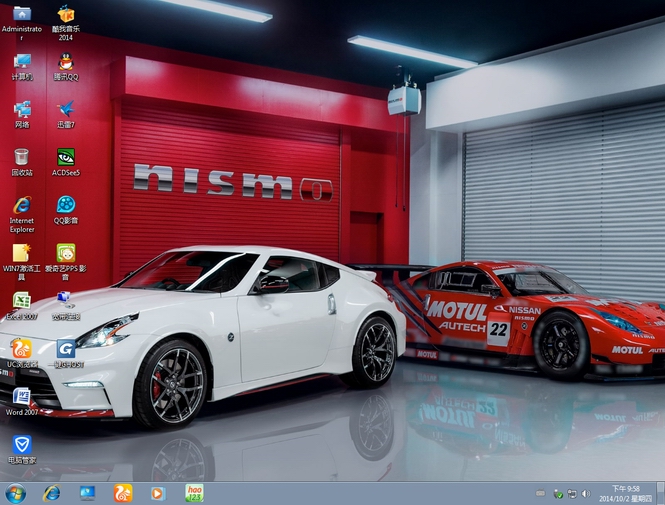Select the Excel 2007 desktop shortcut
The width and height of the screenshot is (665, 505).
[x=22, y=305]
